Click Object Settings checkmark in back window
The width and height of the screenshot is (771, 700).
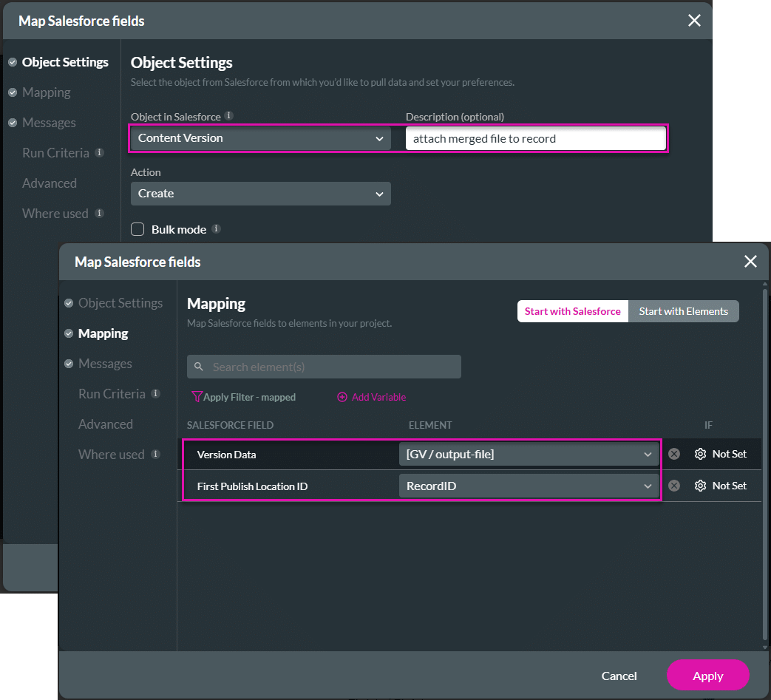13,62
